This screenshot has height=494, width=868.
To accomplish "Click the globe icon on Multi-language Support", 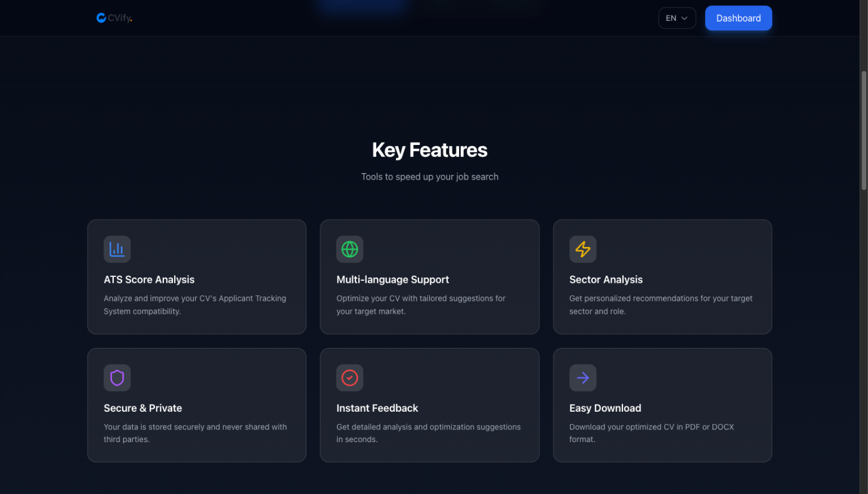I will coord(350,249).
